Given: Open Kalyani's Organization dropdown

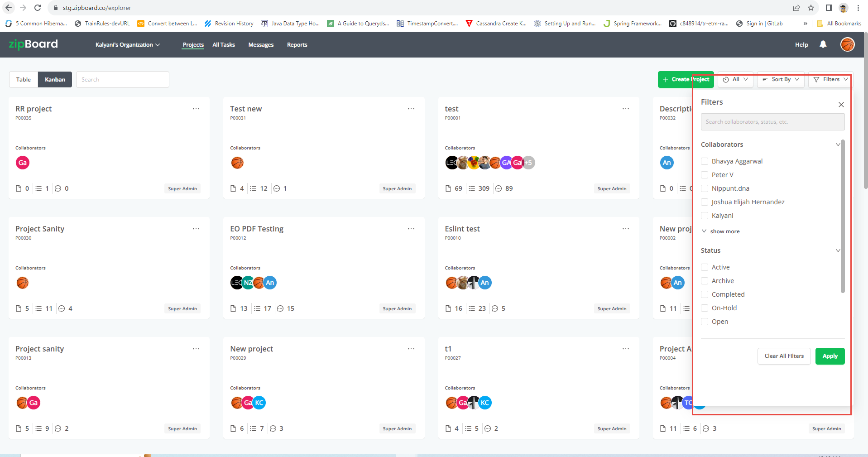Looking at the screenshot, I should coord(127,44).
